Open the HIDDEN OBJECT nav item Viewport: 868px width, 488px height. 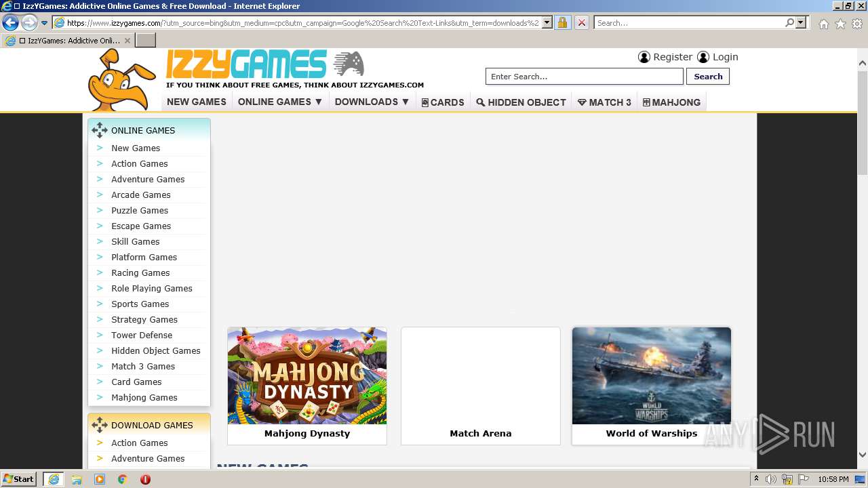pyautogui.click(x=521, y=102)
